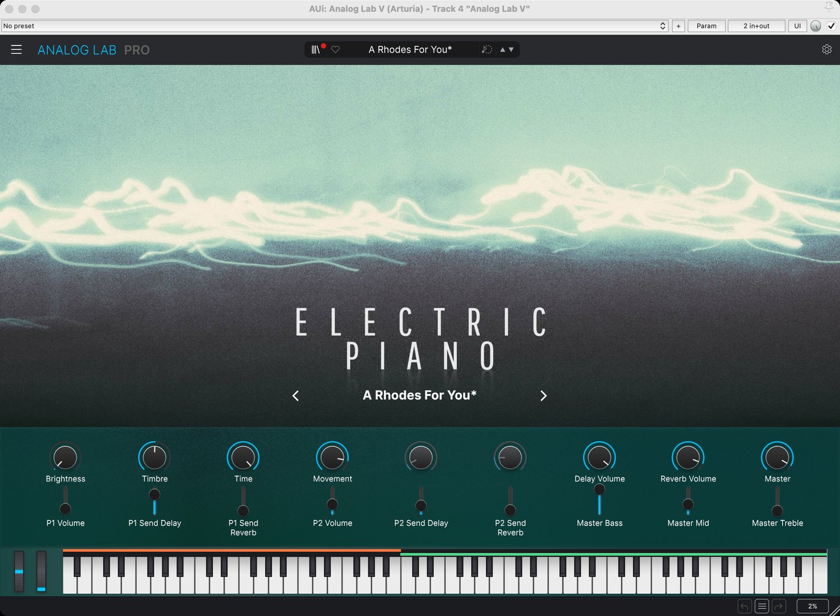Select the next preset using the down triangle
The height and width of the screenshot is (616, 840).
click(511, 50)
